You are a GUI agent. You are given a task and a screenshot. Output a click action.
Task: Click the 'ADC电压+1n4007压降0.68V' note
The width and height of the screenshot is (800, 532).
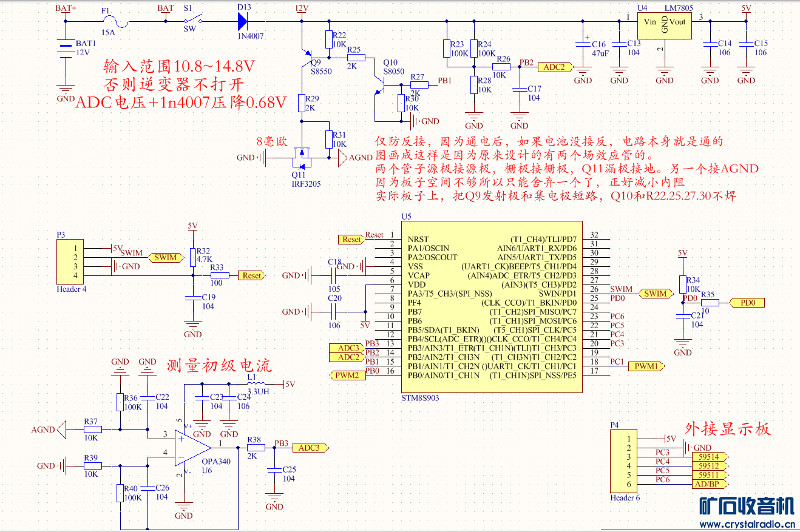point(181,102)
